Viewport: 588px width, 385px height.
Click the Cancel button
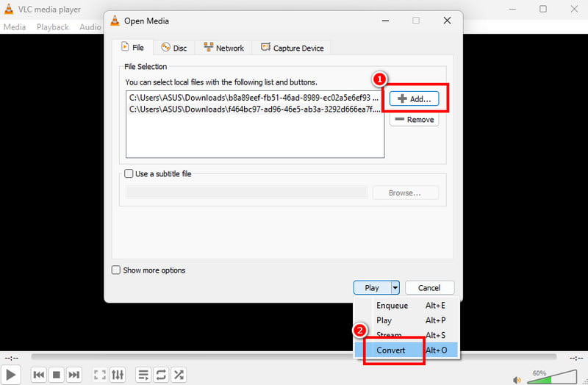tap(429, 288)
